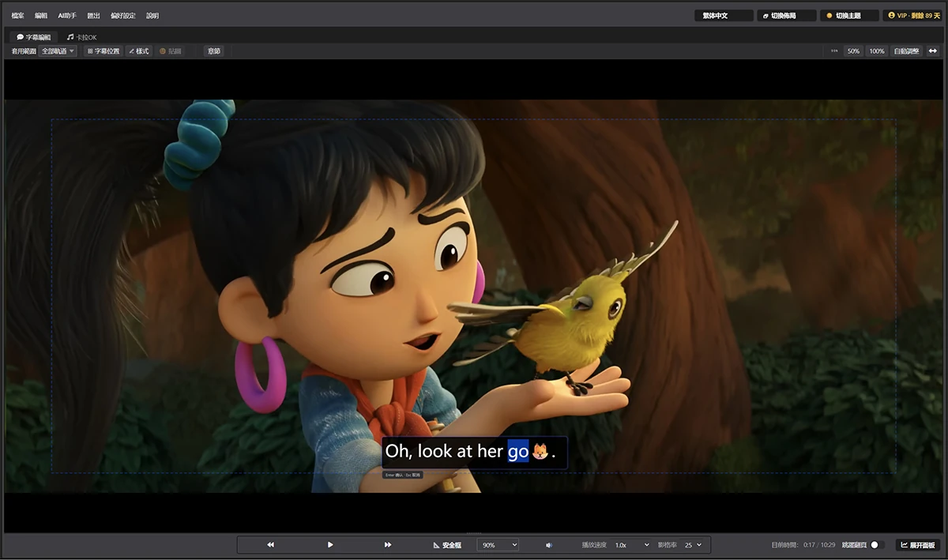Click the panel resize grip above playback bar
The width and height of the screenshot is (948, 560).
tap(474, 533)
